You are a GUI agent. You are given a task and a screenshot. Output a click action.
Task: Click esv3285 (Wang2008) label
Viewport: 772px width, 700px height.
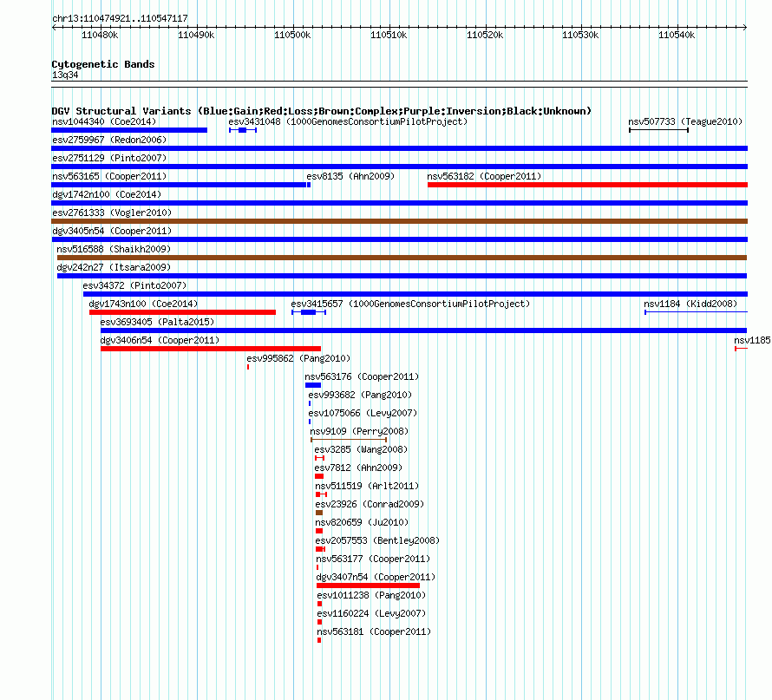(x=361, y=449)
